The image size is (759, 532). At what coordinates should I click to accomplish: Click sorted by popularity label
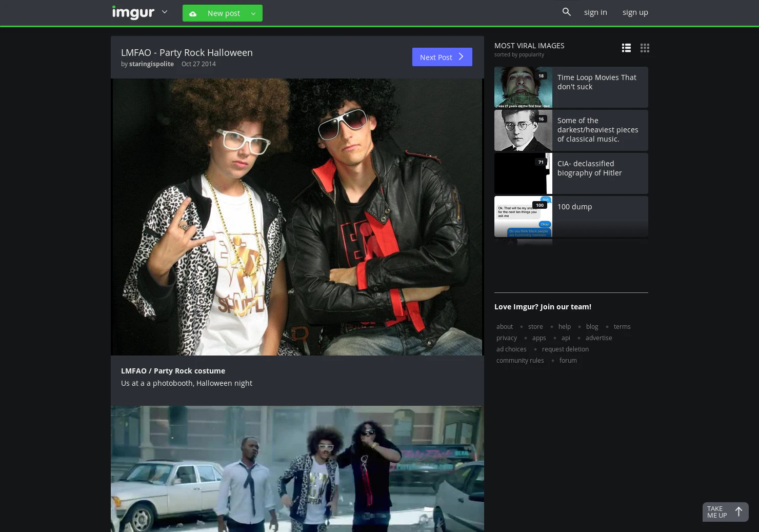pyautogui.click(x=519, y=54)
